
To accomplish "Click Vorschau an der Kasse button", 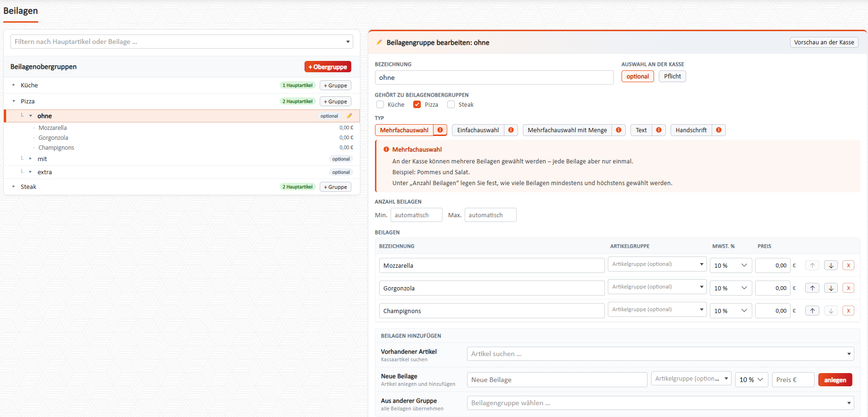I will [x=824, y=42].
